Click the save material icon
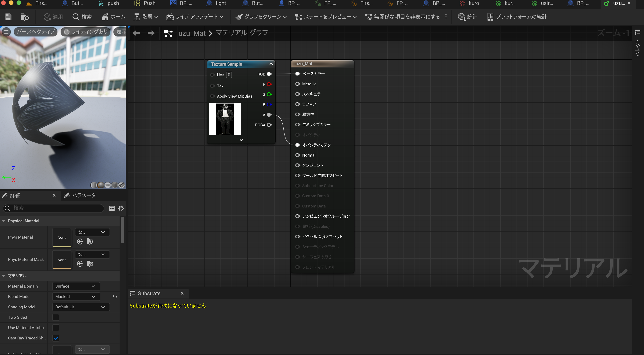 [x=8, y=17]
